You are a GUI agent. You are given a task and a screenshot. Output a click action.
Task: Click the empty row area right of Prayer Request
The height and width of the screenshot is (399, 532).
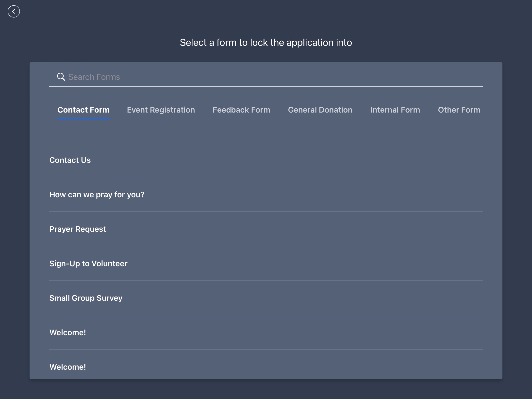pos(296,229)
